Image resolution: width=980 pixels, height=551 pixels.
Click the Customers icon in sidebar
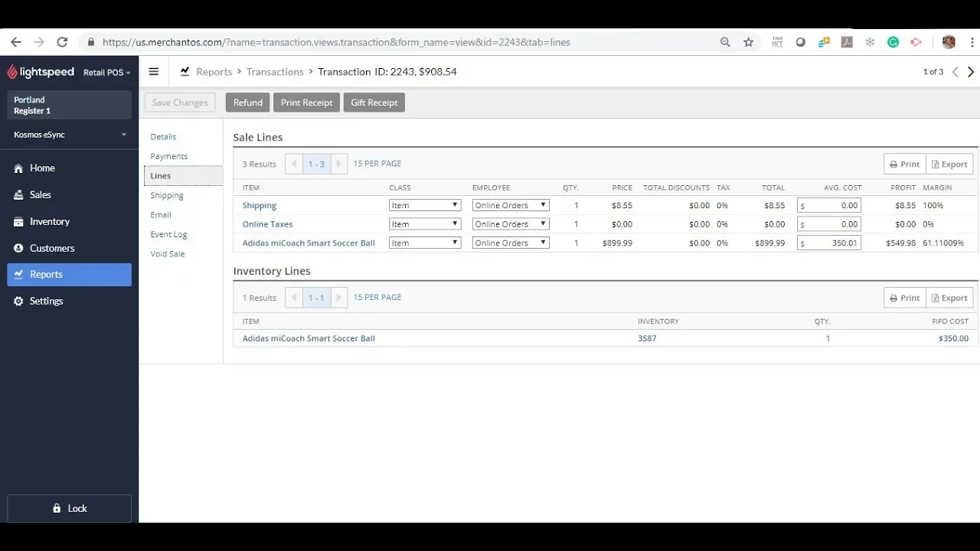(18, 248)
